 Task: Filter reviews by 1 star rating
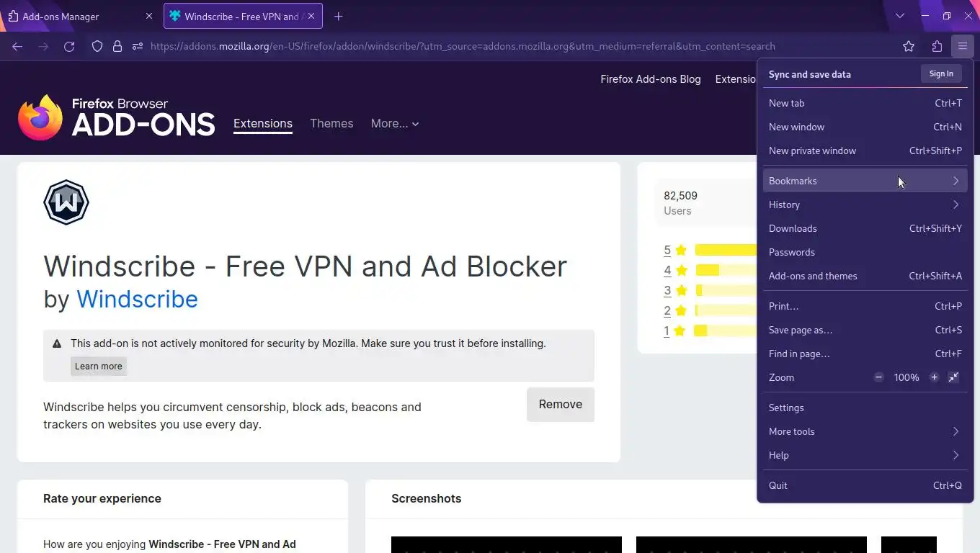(675, 331)
